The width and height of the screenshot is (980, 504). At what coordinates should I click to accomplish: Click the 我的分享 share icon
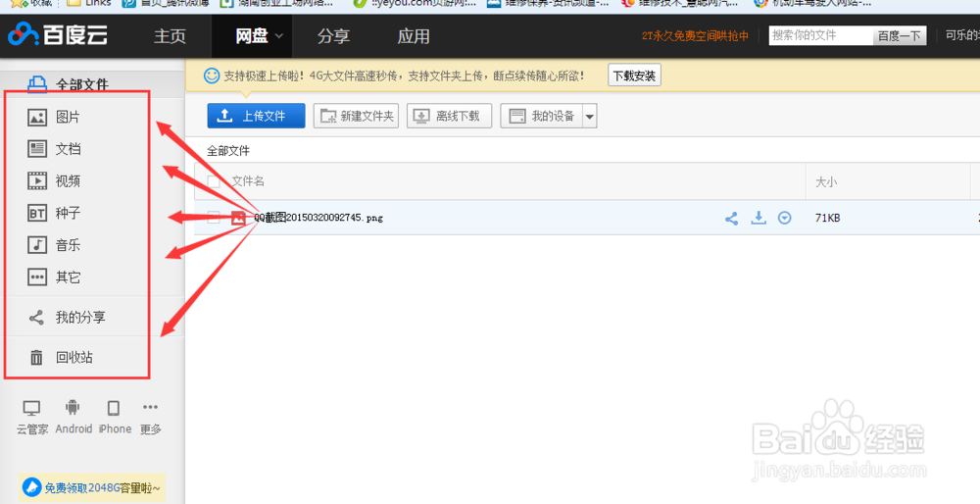point(36,317)
